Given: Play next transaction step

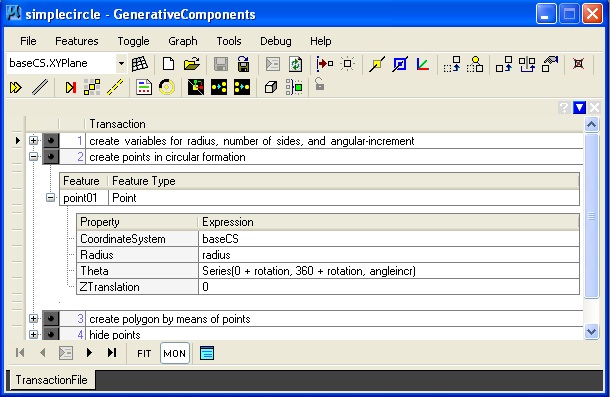Looking at the screenshot, I should [89, 353].
